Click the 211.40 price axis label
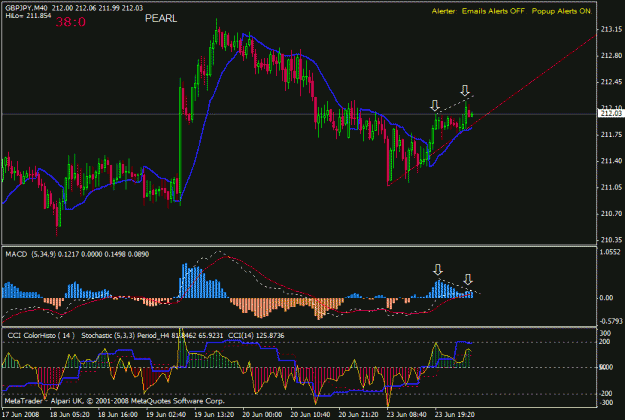The height and width of the screenshot is (420, 625). (611, 161)
